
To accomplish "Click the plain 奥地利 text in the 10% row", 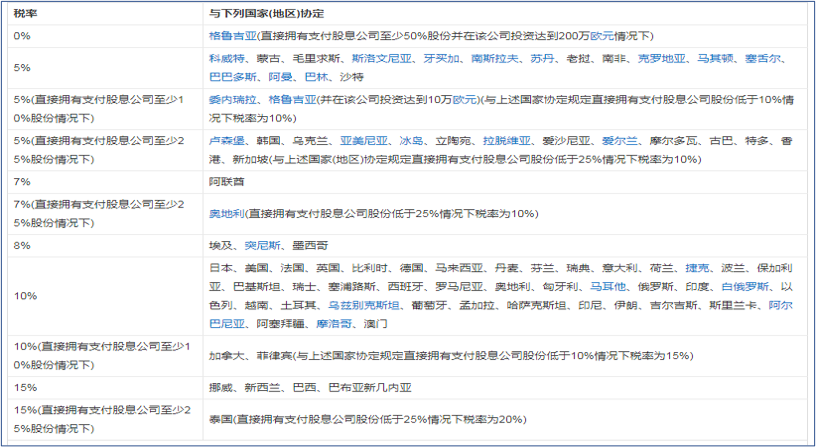I will (x=513, y=287).
